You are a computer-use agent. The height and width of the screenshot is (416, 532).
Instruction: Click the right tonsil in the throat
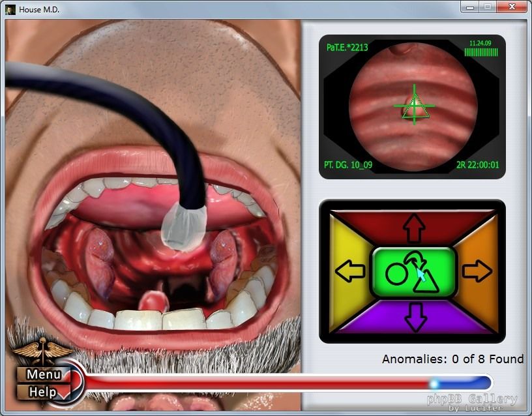[223, 258]
